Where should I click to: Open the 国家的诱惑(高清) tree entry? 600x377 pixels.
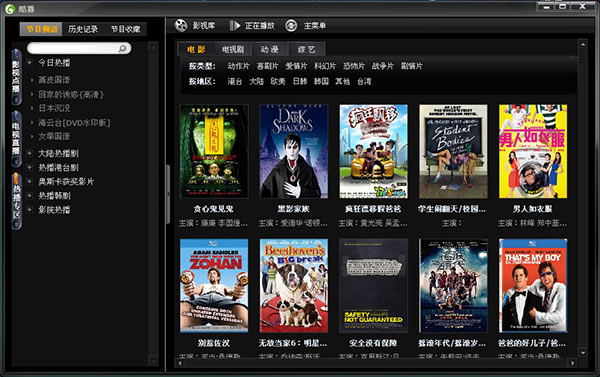(71, 94)
